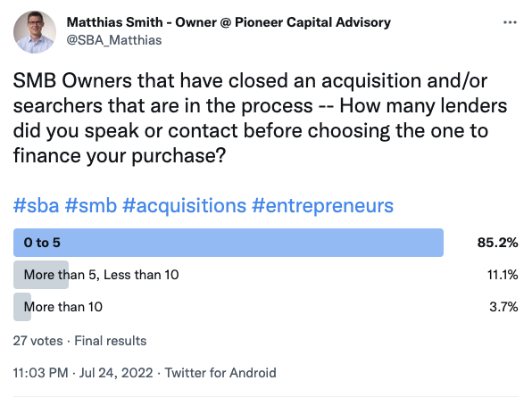The width and height of the screenshot is (532, 397).
Task: Open the #smb hashtag
Action: [x=90, y=205]
